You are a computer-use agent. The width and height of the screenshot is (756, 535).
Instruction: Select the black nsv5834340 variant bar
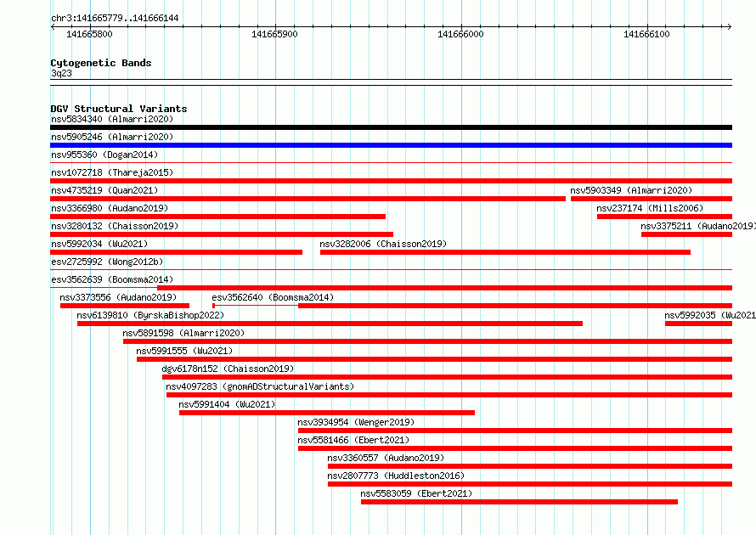(x=391, y=127)
